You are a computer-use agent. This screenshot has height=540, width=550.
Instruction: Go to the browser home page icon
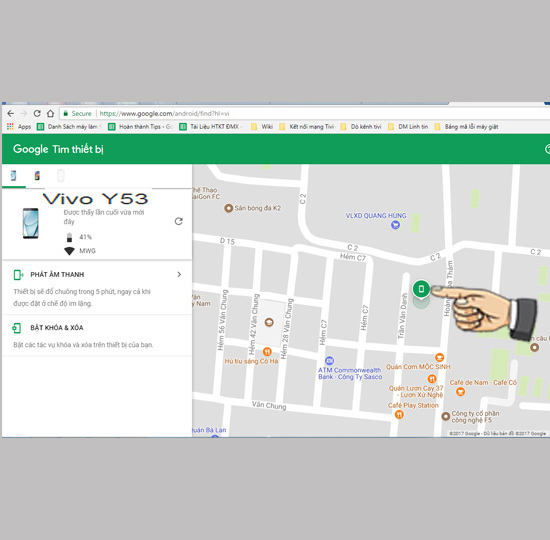point(51,113)
